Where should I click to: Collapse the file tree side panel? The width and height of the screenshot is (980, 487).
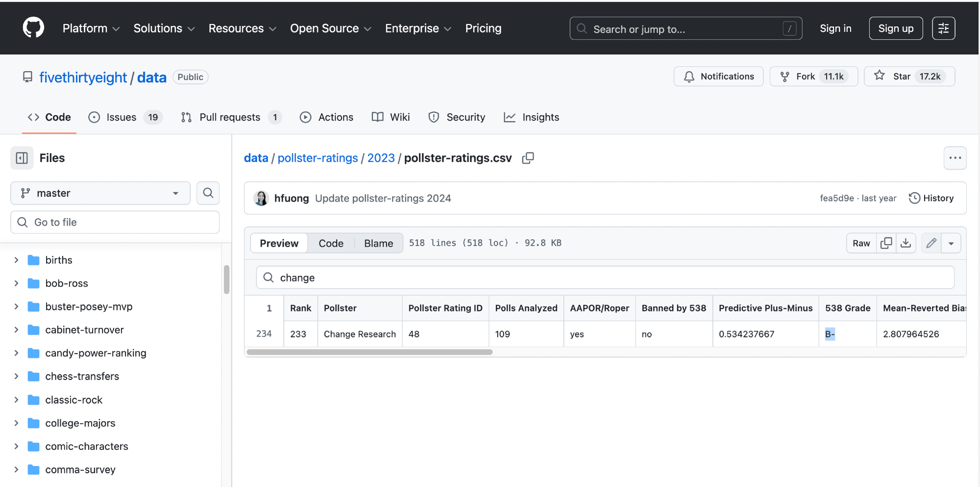pyautogui.click(x=22, y=158)
